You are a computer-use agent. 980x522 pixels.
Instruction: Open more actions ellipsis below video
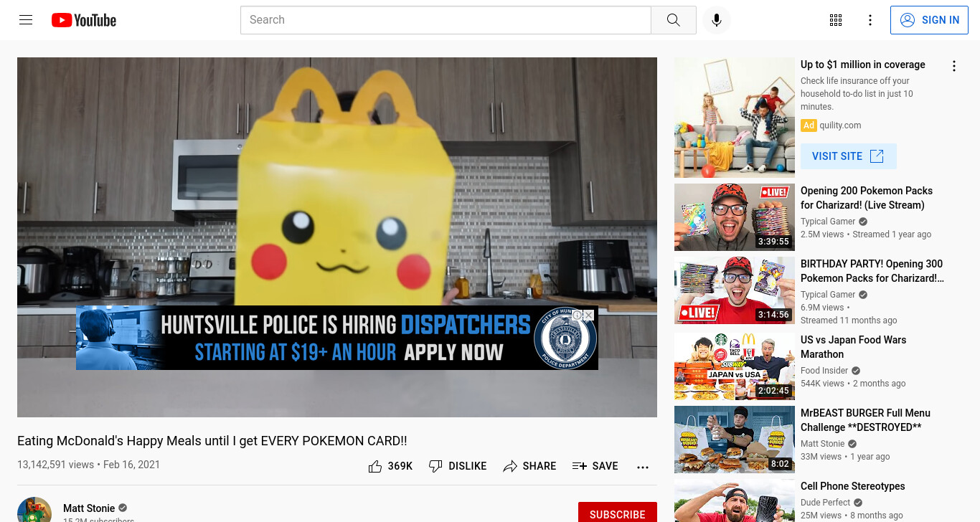643,467
